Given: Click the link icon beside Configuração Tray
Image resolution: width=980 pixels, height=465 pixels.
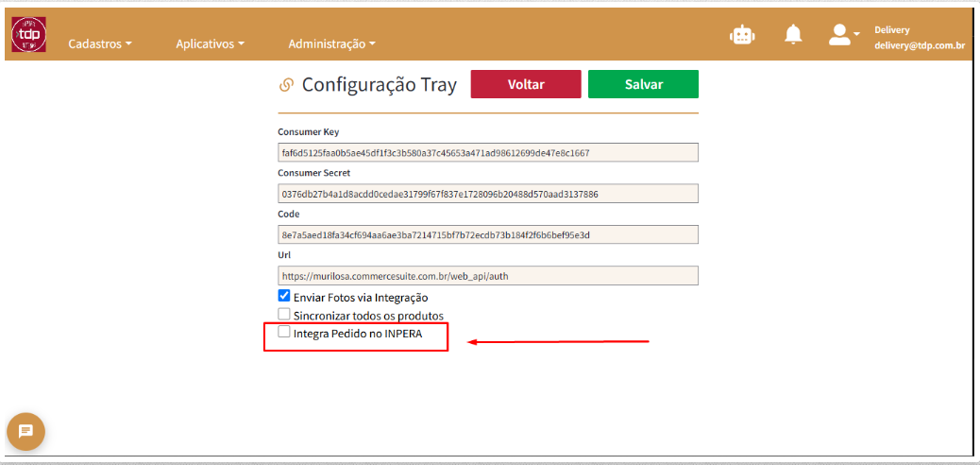Looking at the screenshot, I should pos(286,85).
